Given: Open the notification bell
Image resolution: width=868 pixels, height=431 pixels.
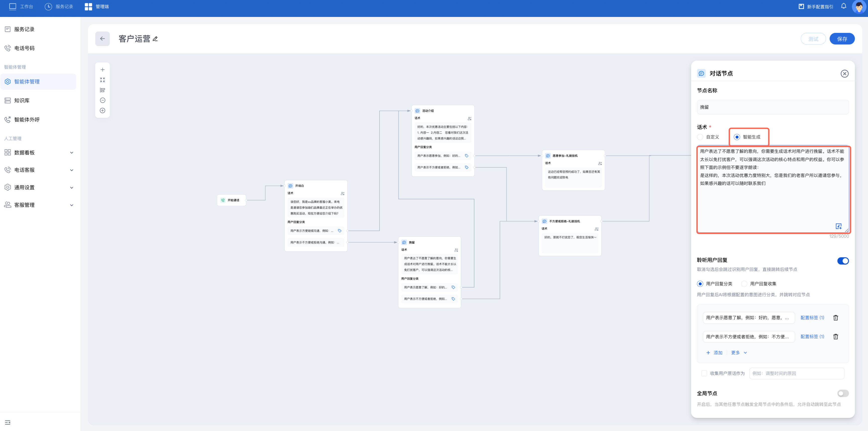Looking at the screenshot, I should 843,6.
